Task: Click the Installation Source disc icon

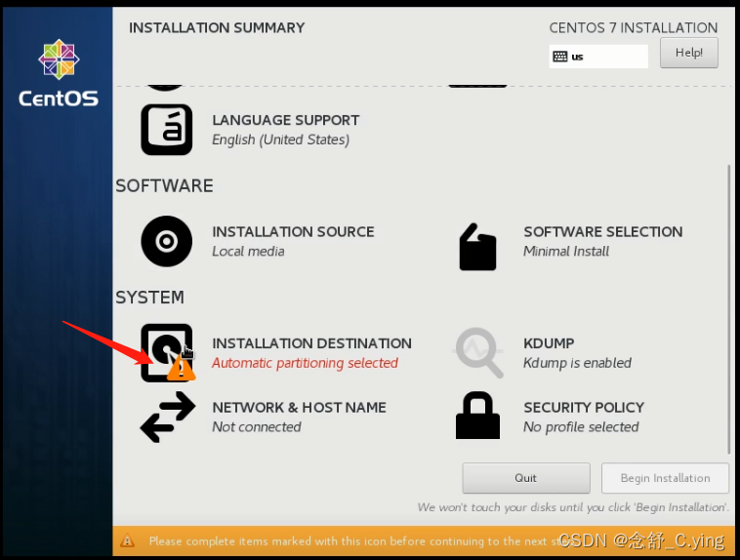Action: point(167,242)
